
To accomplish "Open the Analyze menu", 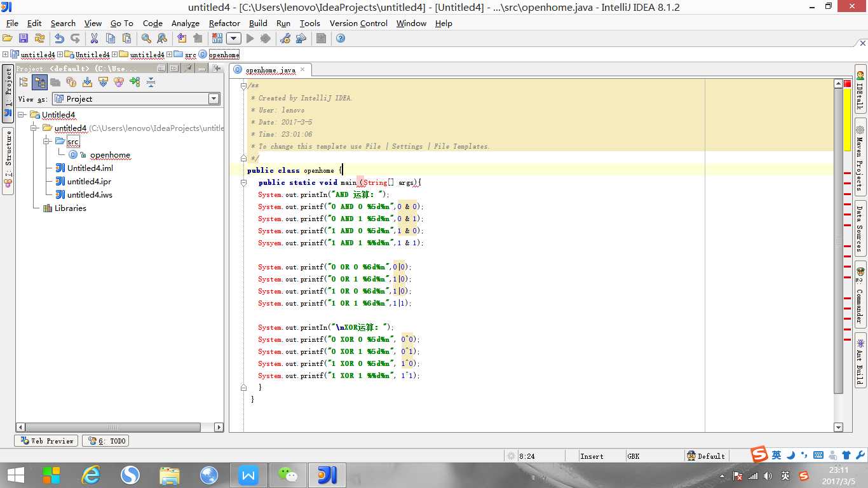I will pyautogui.click(x=186, y=23).
